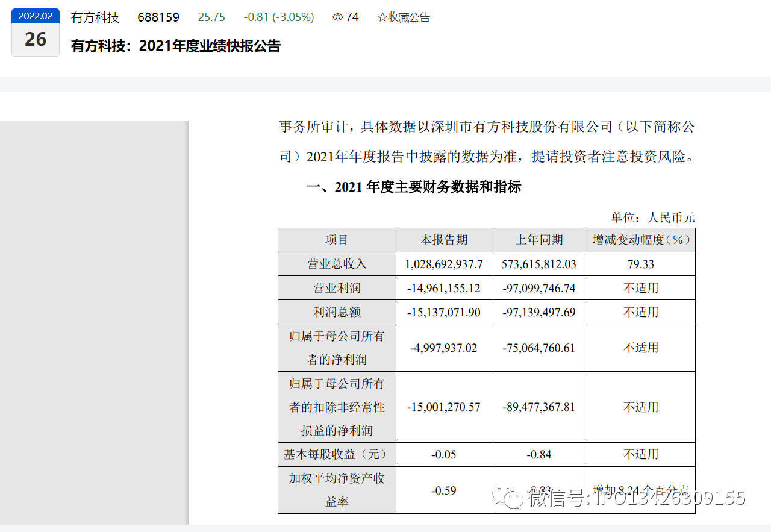Click stock code 688159
The height and width of the screenshot is (532, 771).
click(158, 17)
